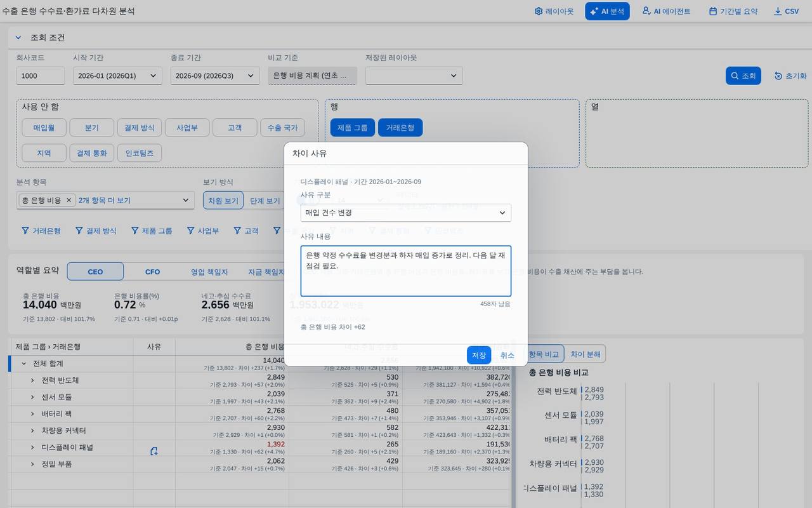Click the sparkle icon on AI 분석
The width and height of the screenshot is (812, 508).
tap(594, 11)
